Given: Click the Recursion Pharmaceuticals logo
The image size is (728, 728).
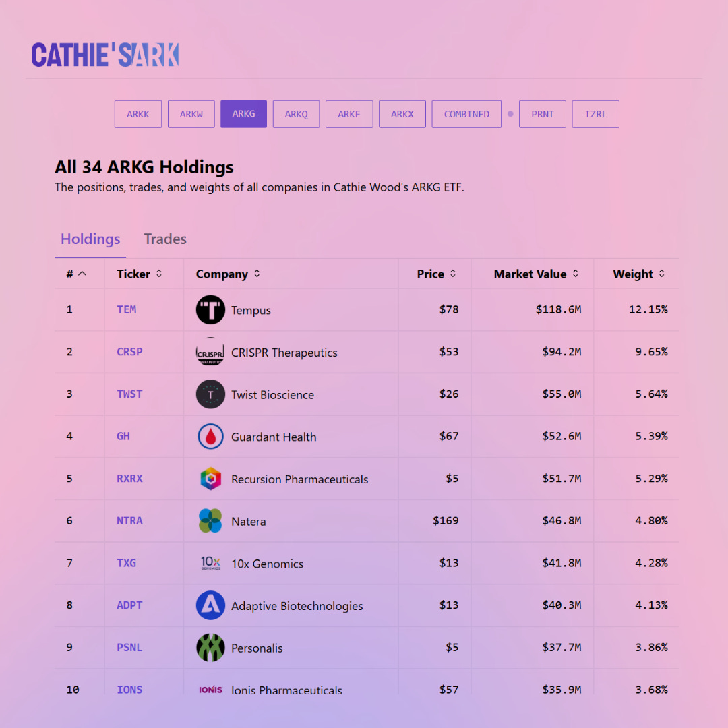Looking at the screenshot, I should coord(210,479).
